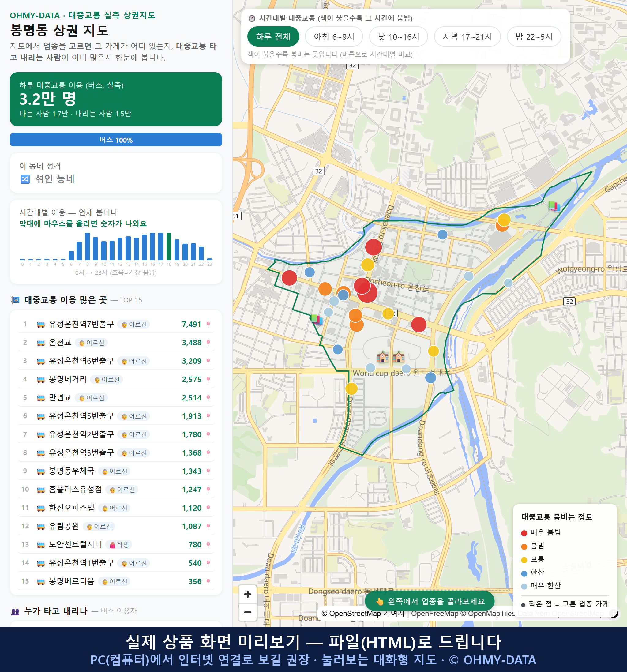Click the pin icon in 온천교 row
The height and width of the screenshot is (672, 627).
point(208,343)
